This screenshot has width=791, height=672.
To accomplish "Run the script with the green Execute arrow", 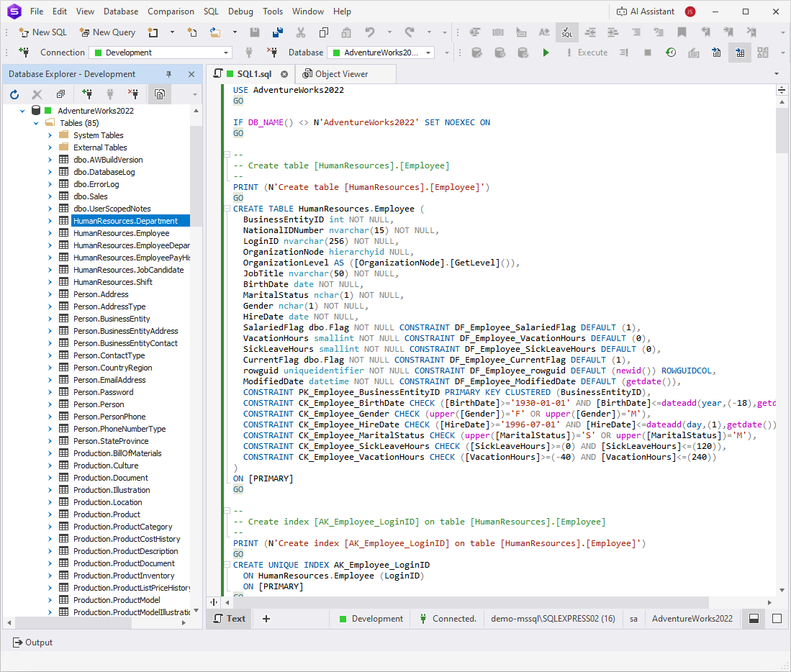I will pos(546,53).
